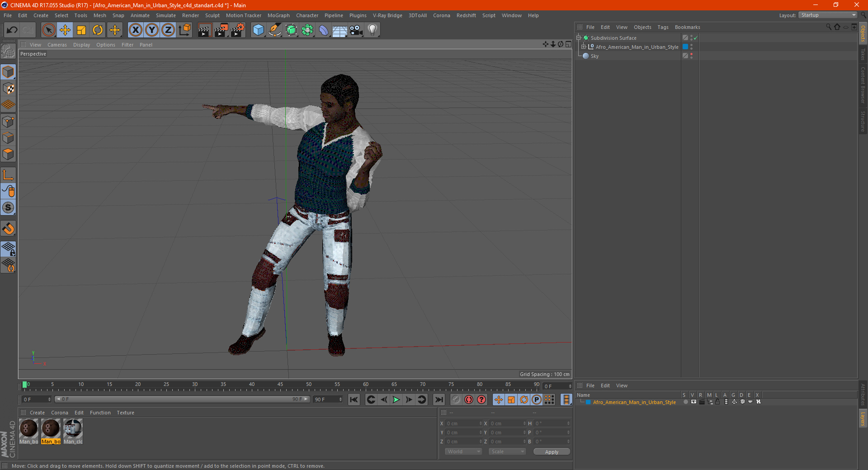Image resolution: width=868 pixels, height=470 pixels.
Task: Toggle Z axis lock
Action: pos(168,30)
